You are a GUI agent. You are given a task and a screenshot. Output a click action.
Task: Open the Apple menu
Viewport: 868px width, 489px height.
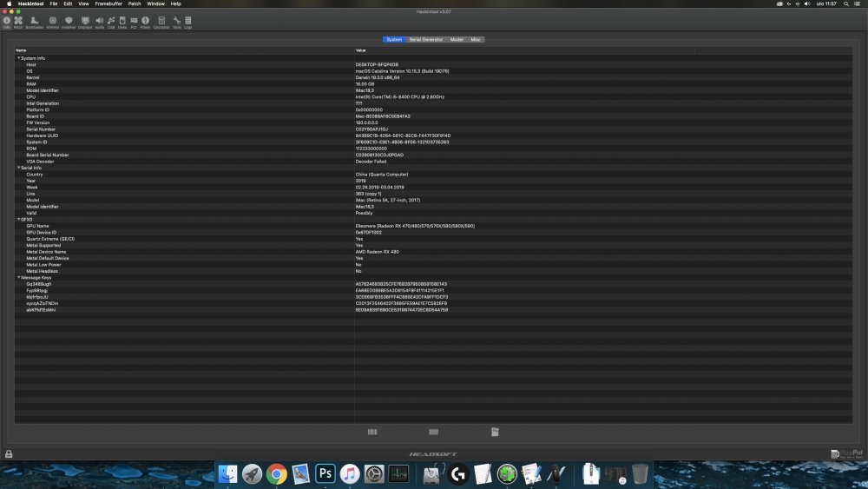pos(9,3)
